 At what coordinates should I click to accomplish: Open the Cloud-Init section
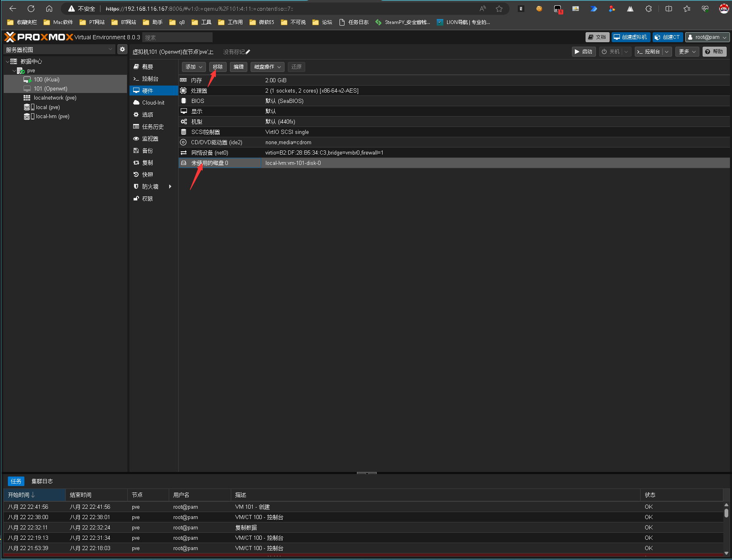pyautogui.click(x=153, y=102)
